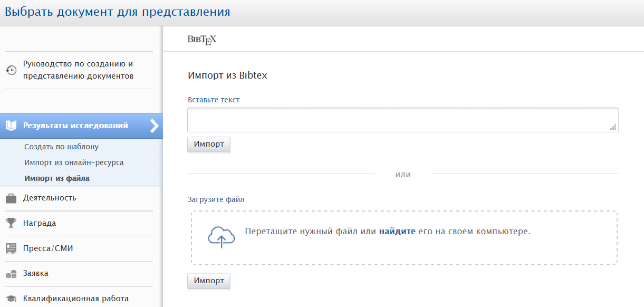Click the newspaper icon for Пресса/СМИ
This screenshot has height=307, width=644.
11,248
